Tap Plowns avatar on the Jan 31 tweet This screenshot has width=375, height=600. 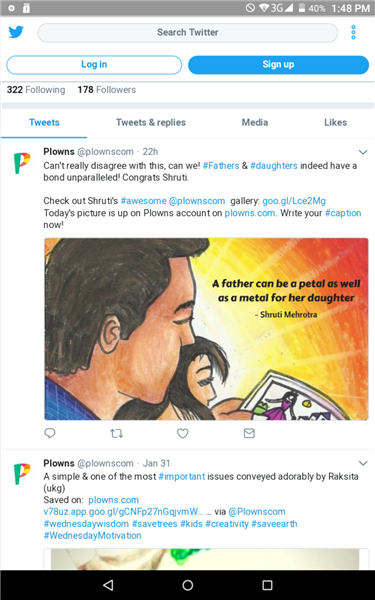click(x=22, y=474)
